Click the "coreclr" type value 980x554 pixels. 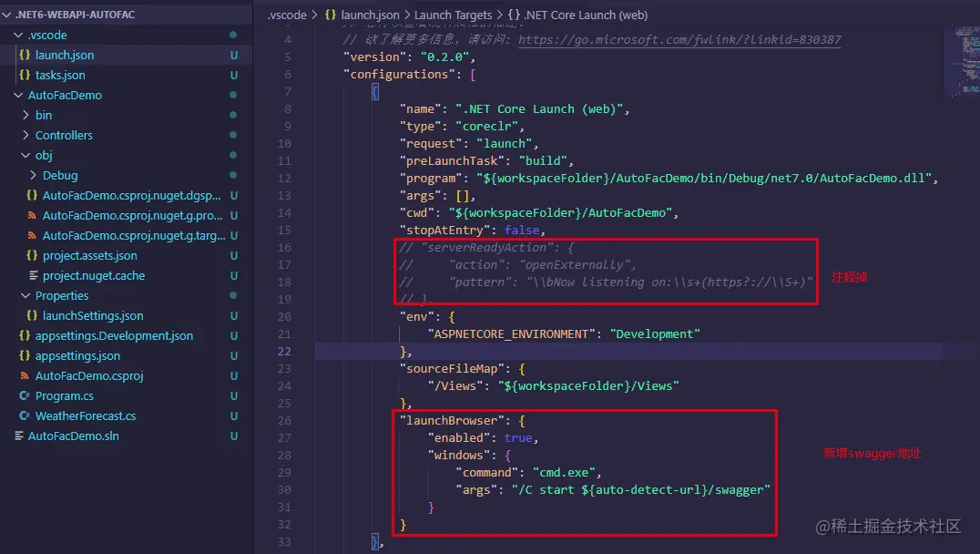pyautogui.click(x=487, y=127)
